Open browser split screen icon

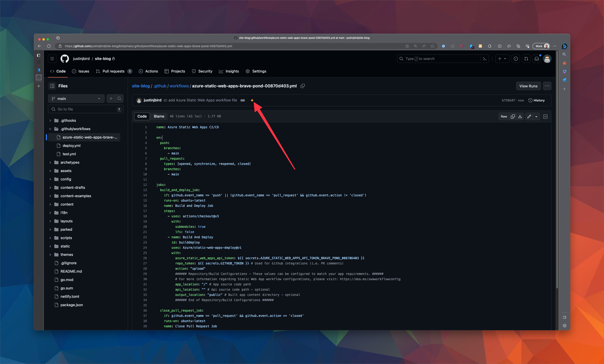pyautogui.click(x=500, y=46)
